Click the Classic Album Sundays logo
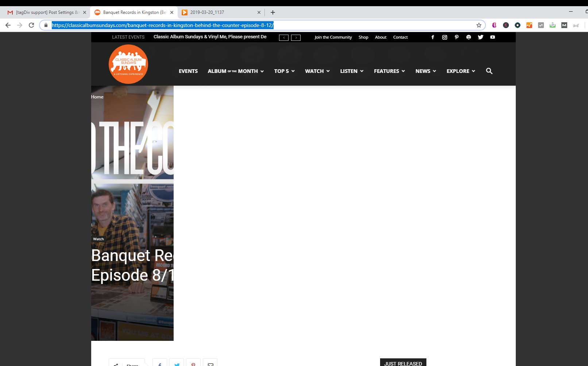The image size is (588, 366). point(128,64)
